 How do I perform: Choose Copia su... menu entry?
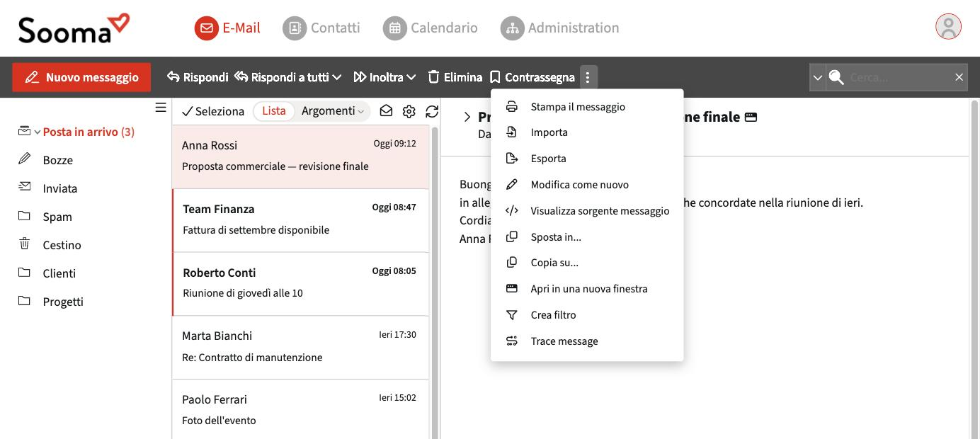tap(587, 263)
